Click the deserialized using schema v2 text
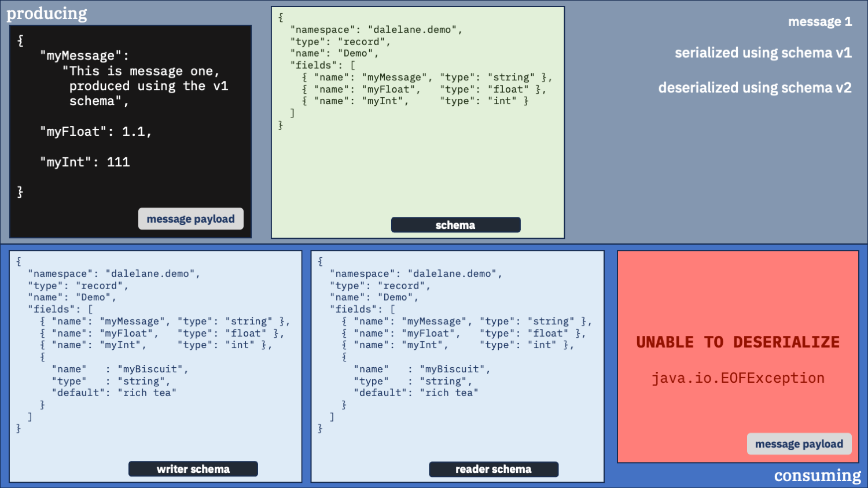 click(755, 88)
